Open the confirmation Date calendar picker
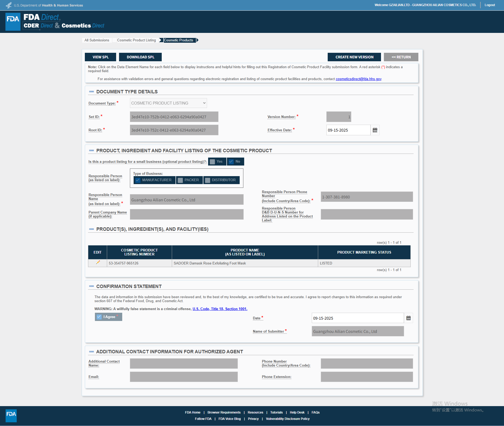The height and width of the screenshot is (426, 504). click(x=408, y=318)
